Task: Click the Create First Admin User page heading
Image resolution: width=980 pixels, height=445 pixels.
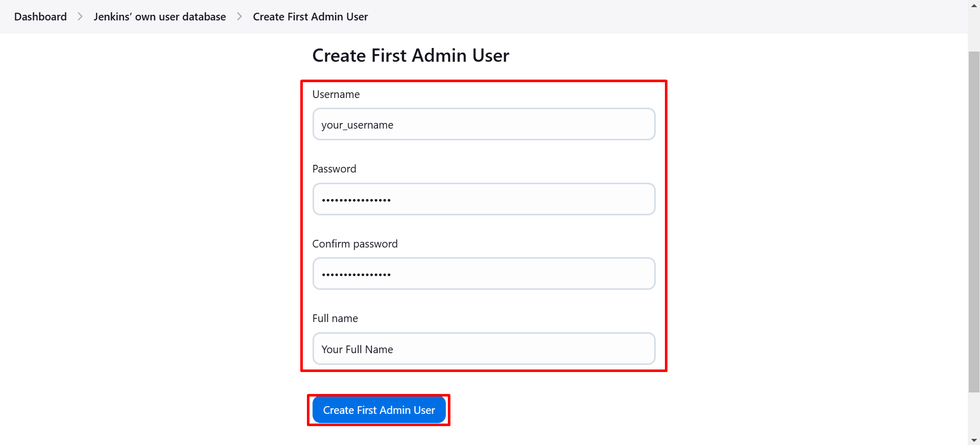Action: click(411, 55)
